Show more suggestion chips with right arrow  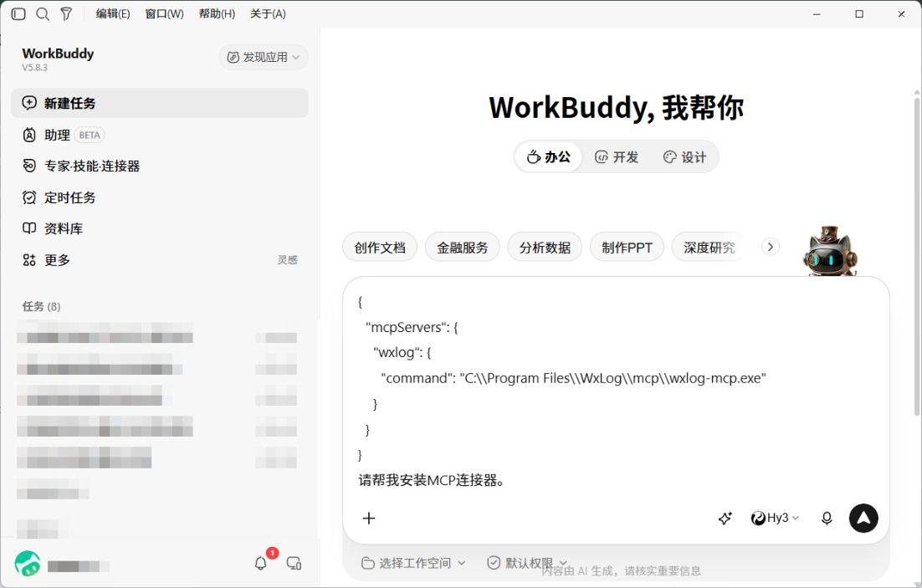(771, 247)
